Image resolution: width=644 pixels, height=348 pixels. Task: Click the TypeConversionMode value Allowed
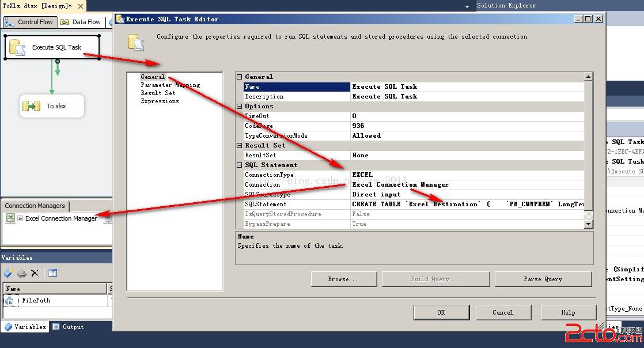click(x=467, y=135)
